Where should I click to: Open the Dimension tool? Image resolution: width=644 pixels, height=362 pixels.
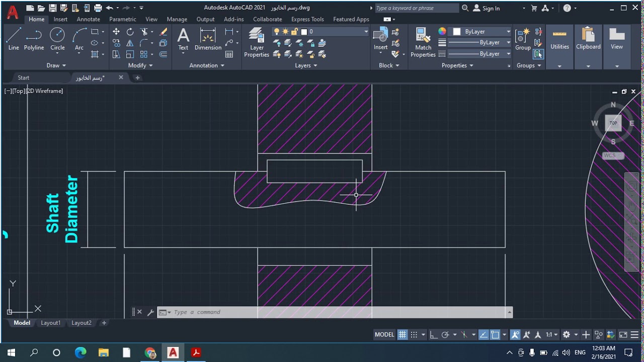click(208, 39)
